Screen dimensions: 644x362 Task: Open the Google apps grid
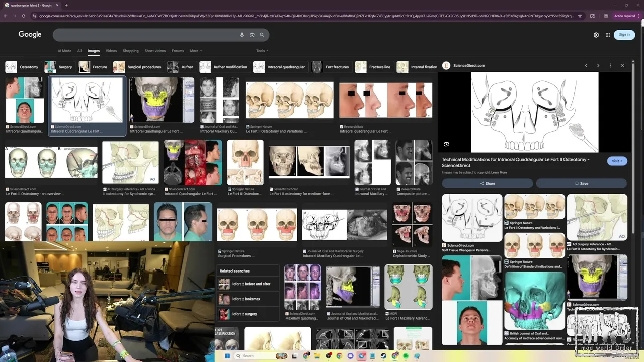608,35
